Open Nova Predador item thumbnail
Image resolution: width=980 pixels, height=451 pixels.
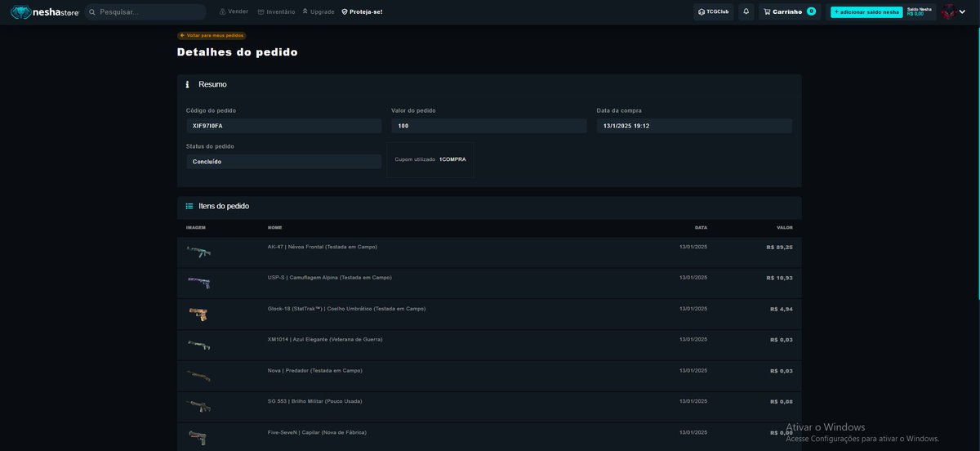[198, 376]
